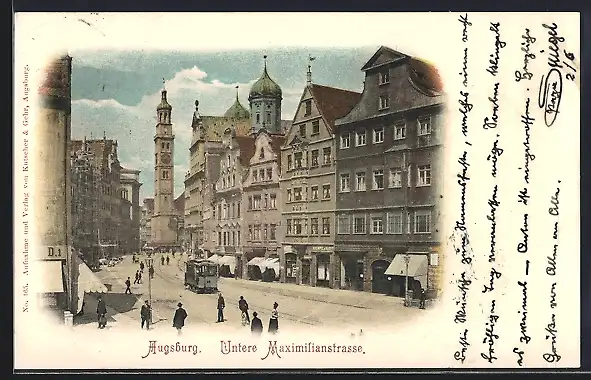Click the 'Untere Maximilianstrasse.' caption text

292,348
